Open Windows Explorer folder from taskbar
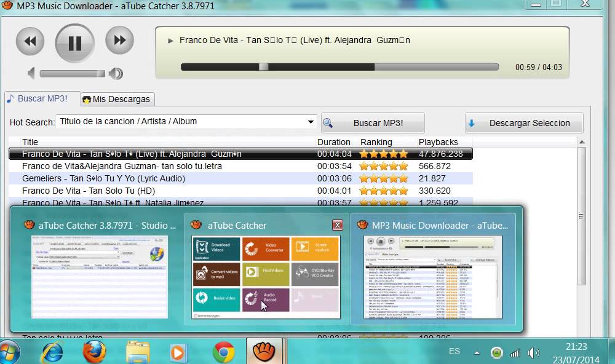Image resolution: width=615 pixels, height=364 pixels. pyautogui.click(x=138, y=352)
